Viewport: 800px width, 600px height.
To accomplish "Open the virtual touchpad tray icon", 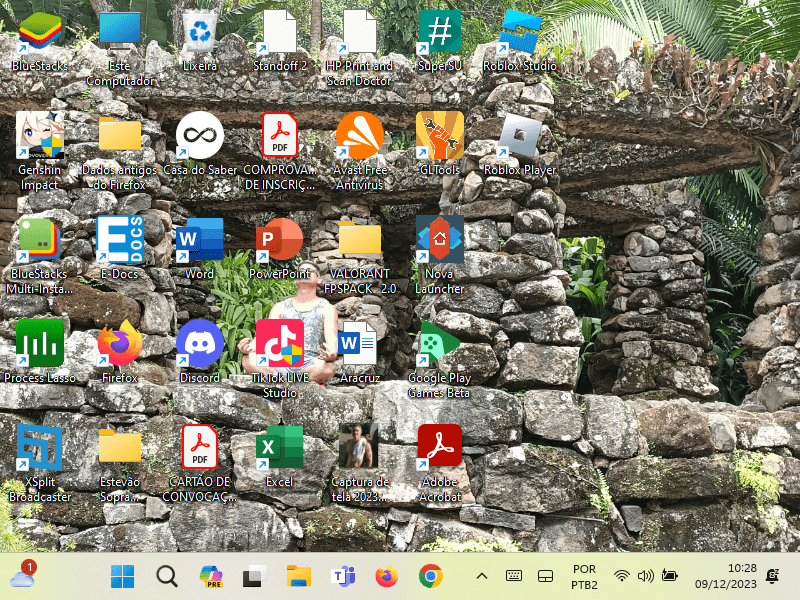I will [x=545, y=577].
